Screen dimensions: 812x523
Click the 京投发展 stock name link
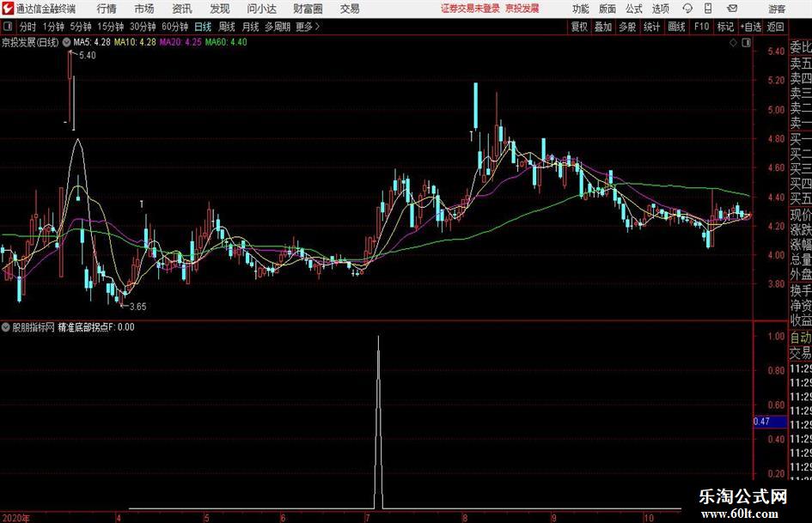[x=522, y=9]
